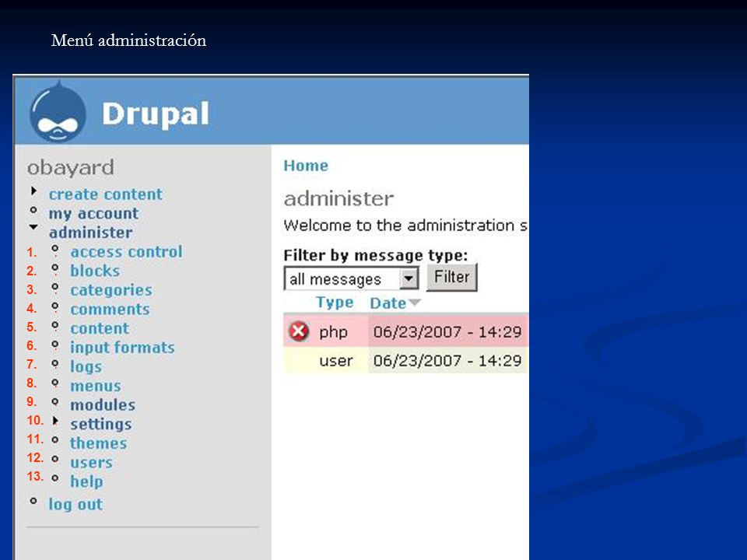Image resolution: width=747 pixels, height=560 pixels.
Task: Open the blocks admin page
Action: [x=95, y=271]
